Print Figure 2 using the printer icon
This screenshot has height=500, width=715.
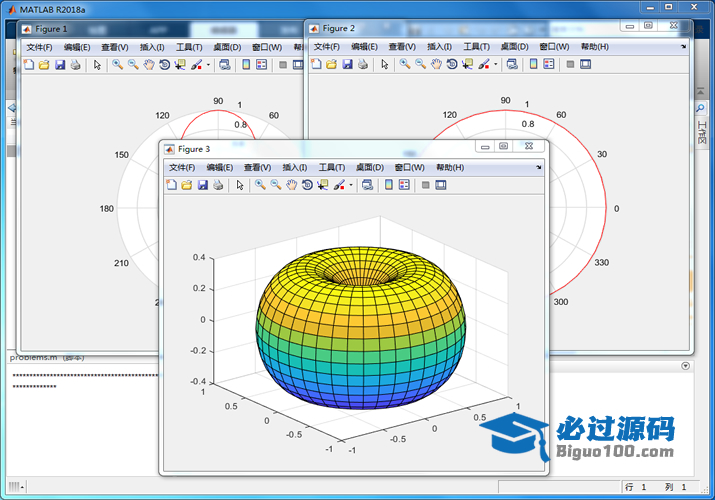364,65
